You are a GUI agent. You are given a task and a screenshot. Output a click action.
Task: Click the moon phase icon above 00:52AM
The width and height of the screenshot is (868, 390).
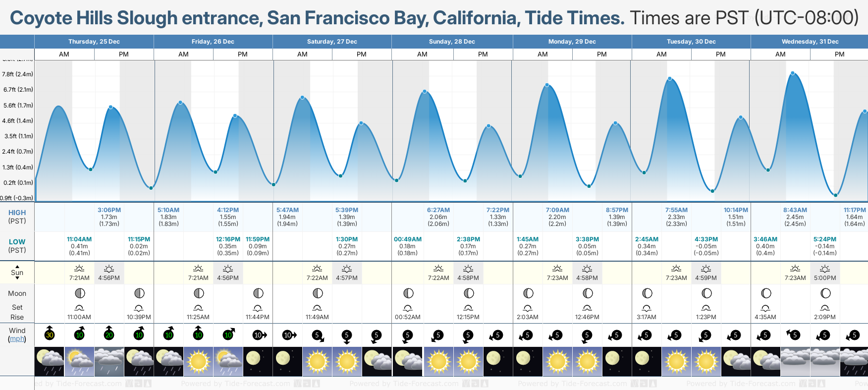point(408,293)
